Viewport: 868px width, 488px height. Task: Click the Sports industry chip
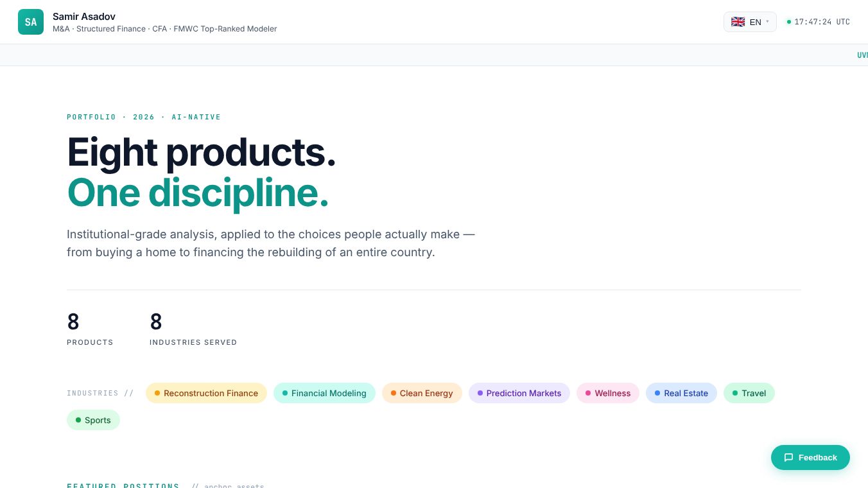point(93,420)
